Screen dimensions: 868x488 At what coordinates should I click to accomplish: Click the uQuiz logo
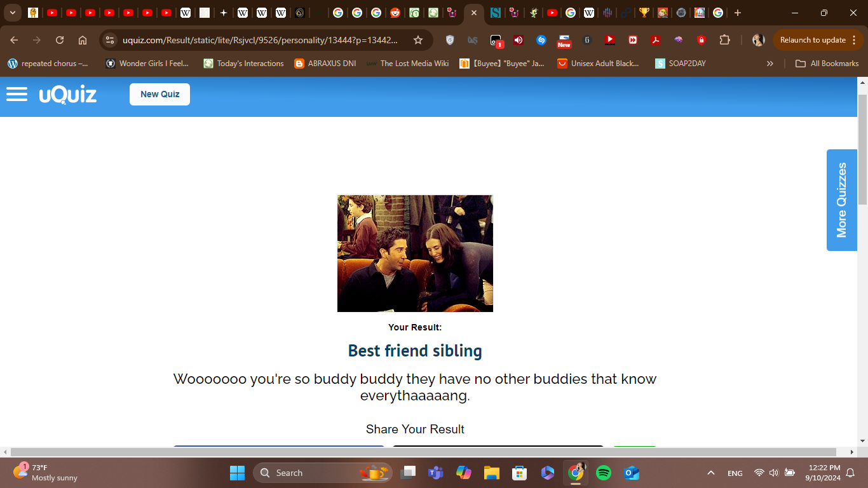tap(68, 95)
